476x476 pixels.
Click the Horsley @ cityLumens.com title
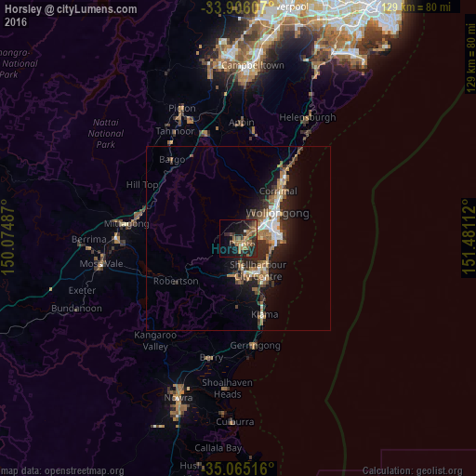71,9
